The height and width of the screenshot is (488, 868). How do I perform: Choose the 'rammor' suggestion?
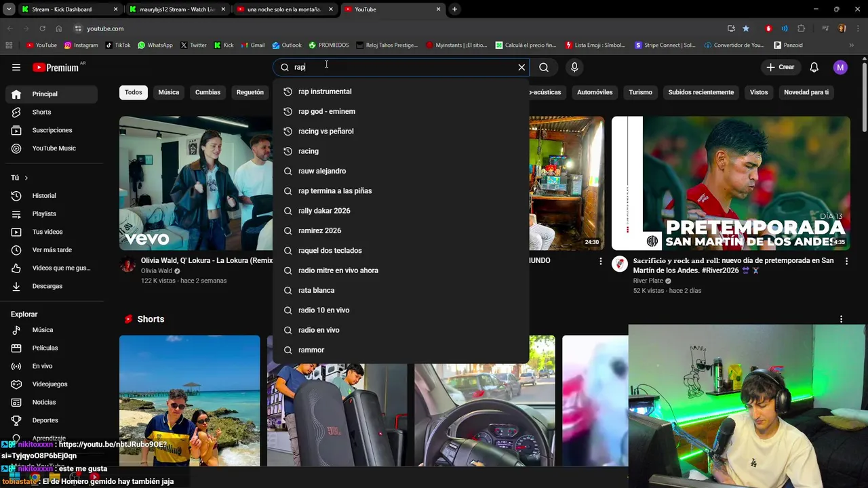400,350
